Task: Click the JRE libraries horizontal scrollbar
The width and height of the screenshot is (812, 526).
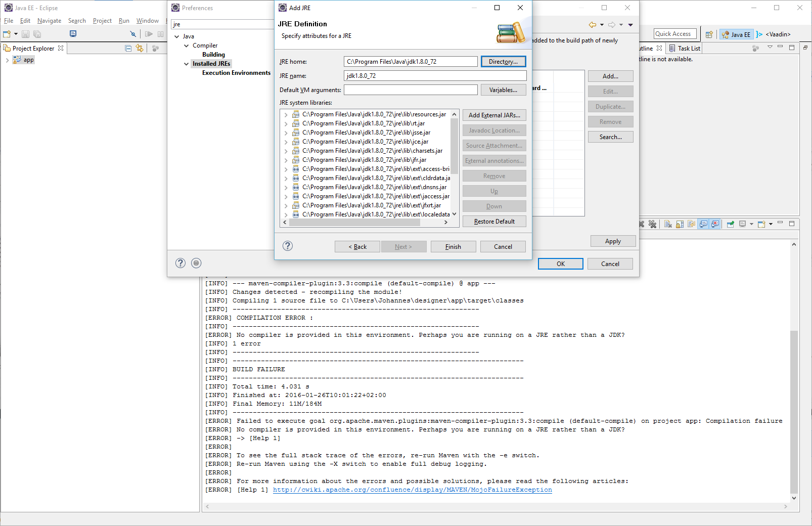Action: tap(365, 222)
